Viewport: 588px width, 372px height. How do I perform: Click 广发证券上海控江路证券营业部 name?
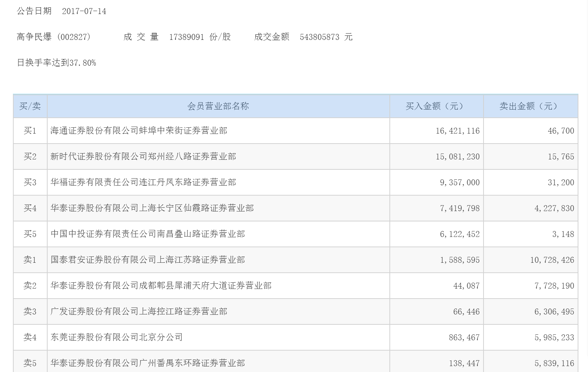[x=139, y=311]
